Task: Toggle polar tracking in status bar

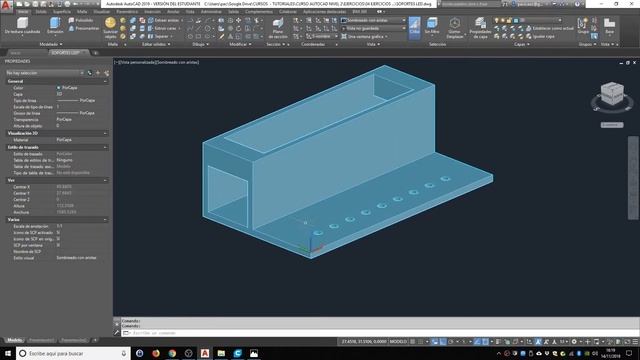Action: click(451, 342)
